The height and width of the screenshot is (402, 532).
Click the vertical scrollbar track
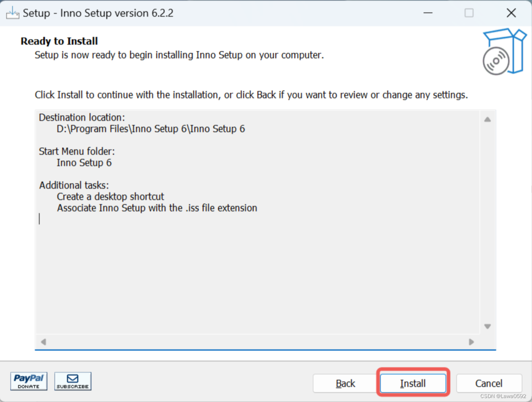coord(487,222)
